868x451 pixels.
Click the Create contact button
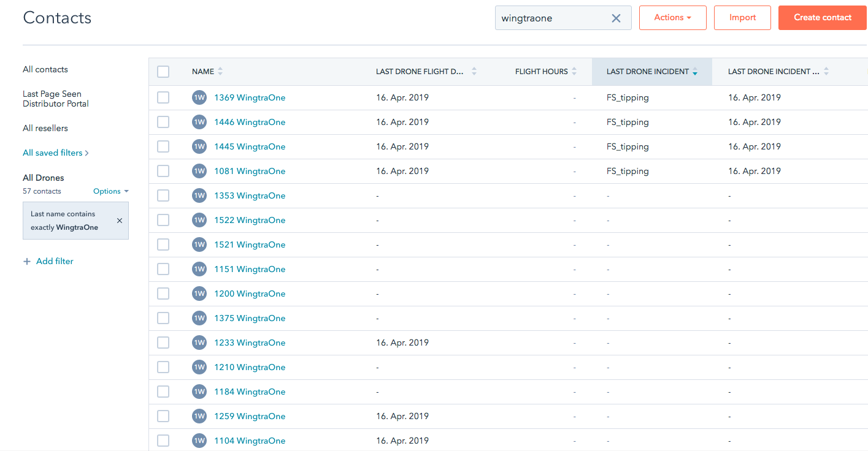pos(822,18)
